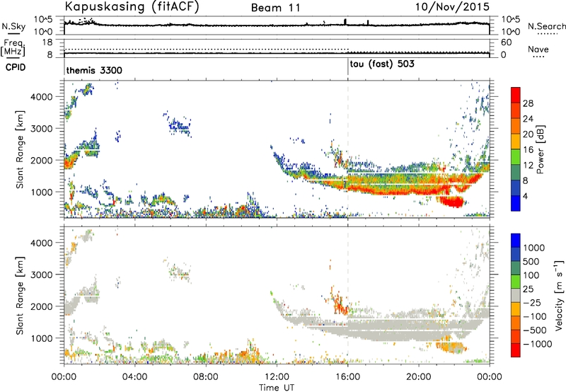Screen dimensions: 566x392
Task: Click Slant Range [km] label of velocity panel
Action: pos(20,295)
